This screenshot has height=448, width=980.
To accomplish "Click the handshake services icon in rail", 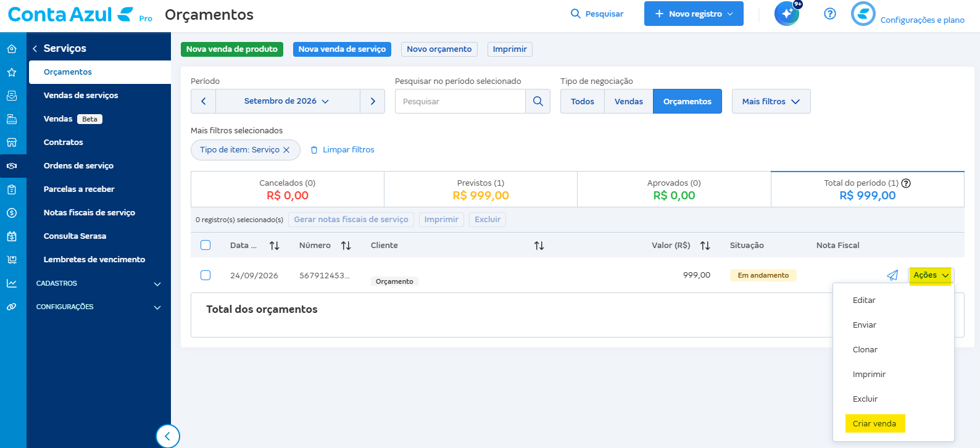I will point(12,166).
